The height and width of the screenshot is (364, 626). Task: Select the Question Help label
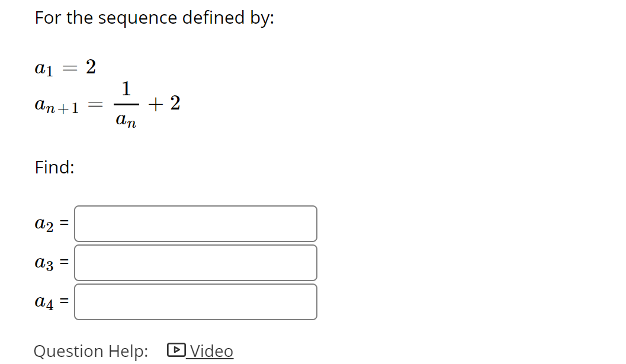point(91,350)
